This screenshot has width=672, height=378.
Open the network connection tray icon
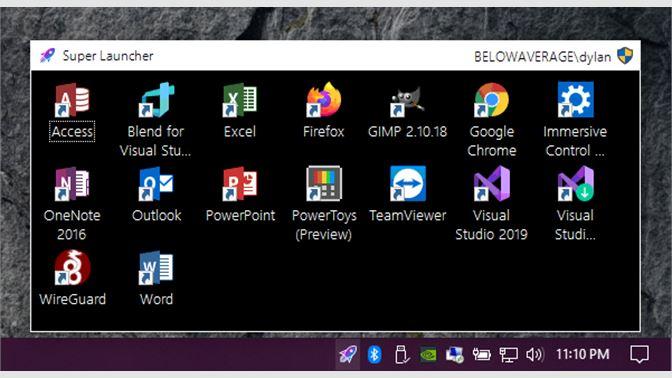(x=508, y=355)
